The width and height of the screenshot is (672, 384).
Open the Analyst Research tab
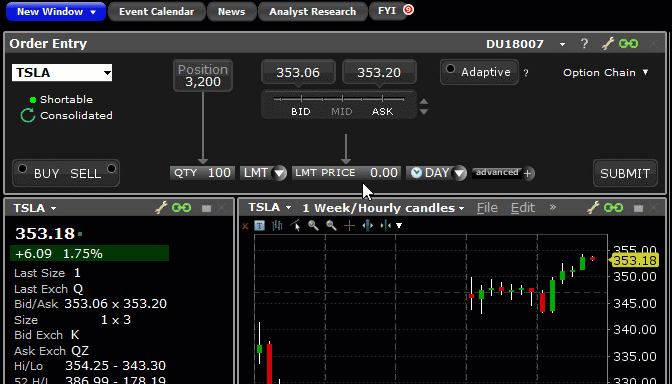[312, 12]
